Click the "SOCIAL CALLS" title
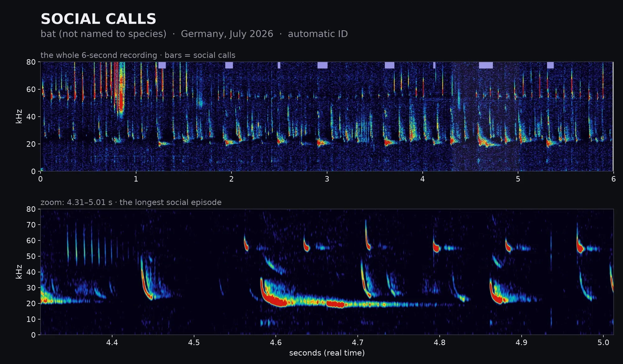623x364 pixels. (x=98, y=19)
